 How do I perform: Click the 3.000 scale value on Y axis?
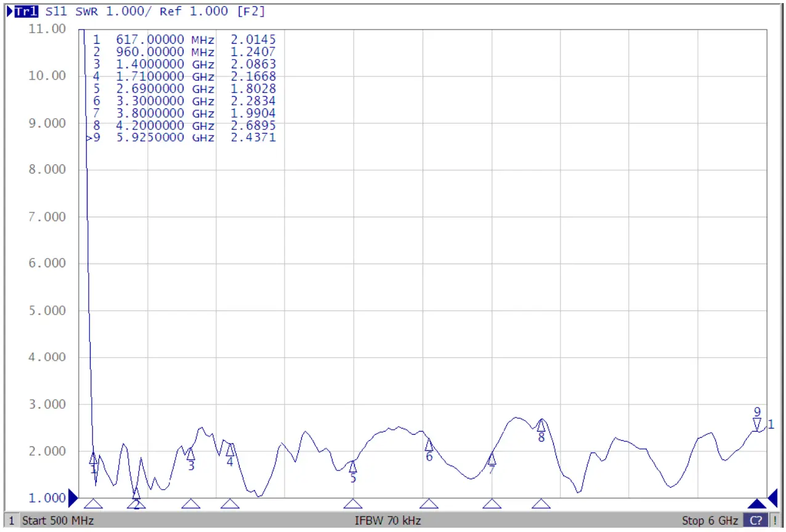[47, 405]
